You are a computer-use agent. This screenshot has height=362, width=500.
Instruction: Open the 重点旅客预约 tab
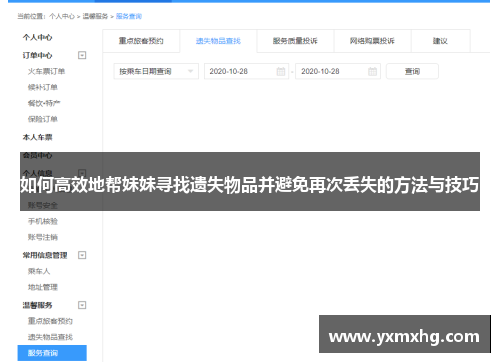tap(141, 41)
